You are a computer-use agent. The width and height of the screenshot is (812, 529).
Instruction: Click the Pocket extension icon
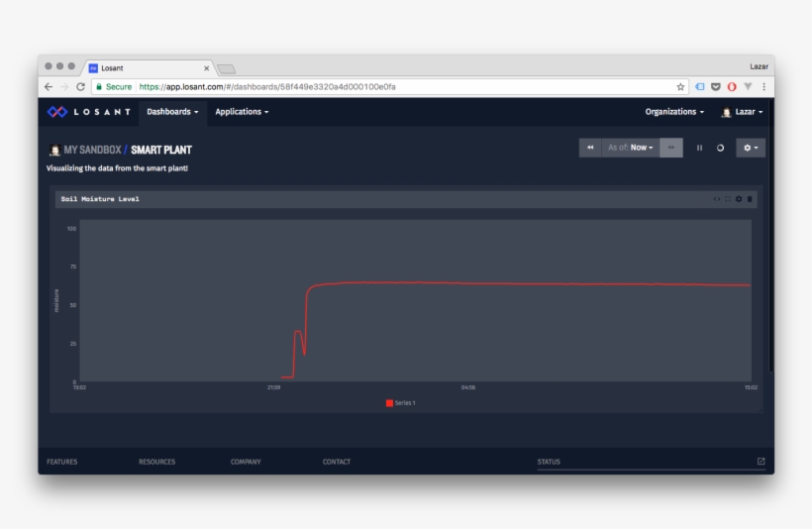716,87
